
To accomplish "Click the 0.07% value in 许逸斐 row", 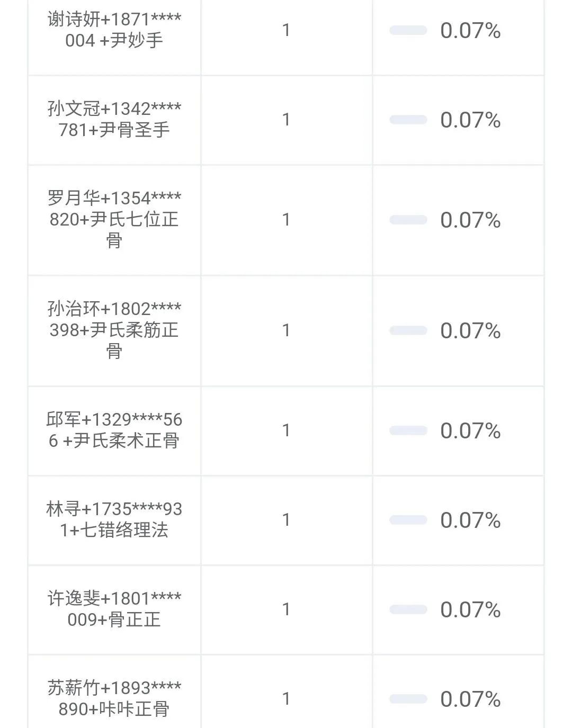I will [x=470, y=610].
